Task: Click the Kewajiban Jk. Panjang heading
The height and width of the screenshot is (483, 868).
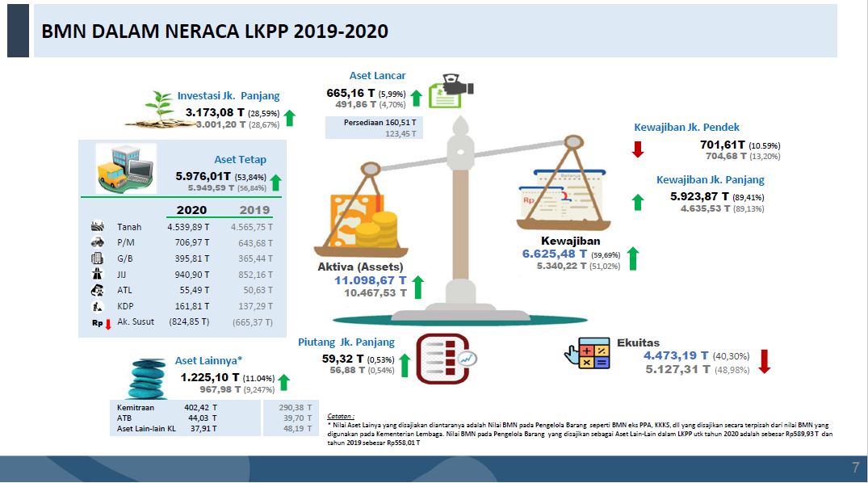Action: 711,180
